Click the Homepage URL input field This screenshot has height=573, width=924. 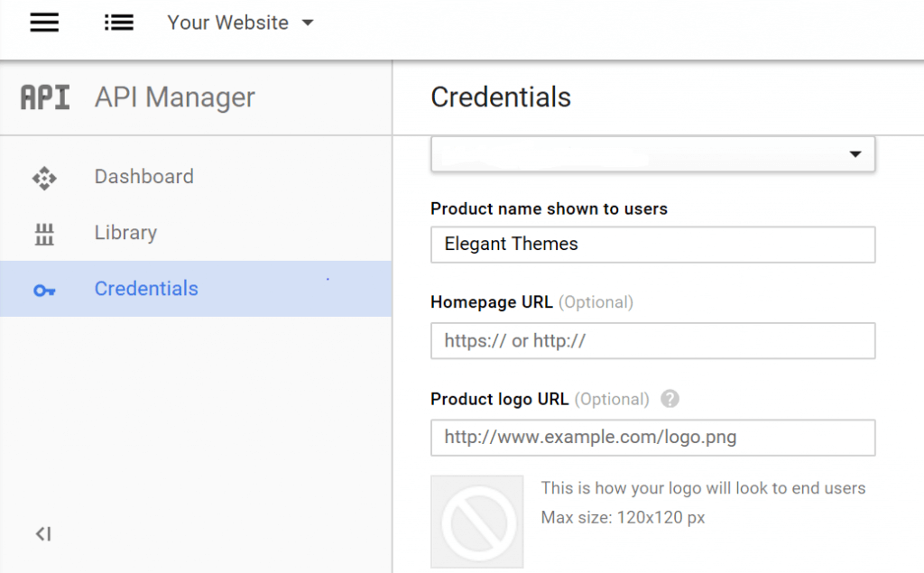653,341
